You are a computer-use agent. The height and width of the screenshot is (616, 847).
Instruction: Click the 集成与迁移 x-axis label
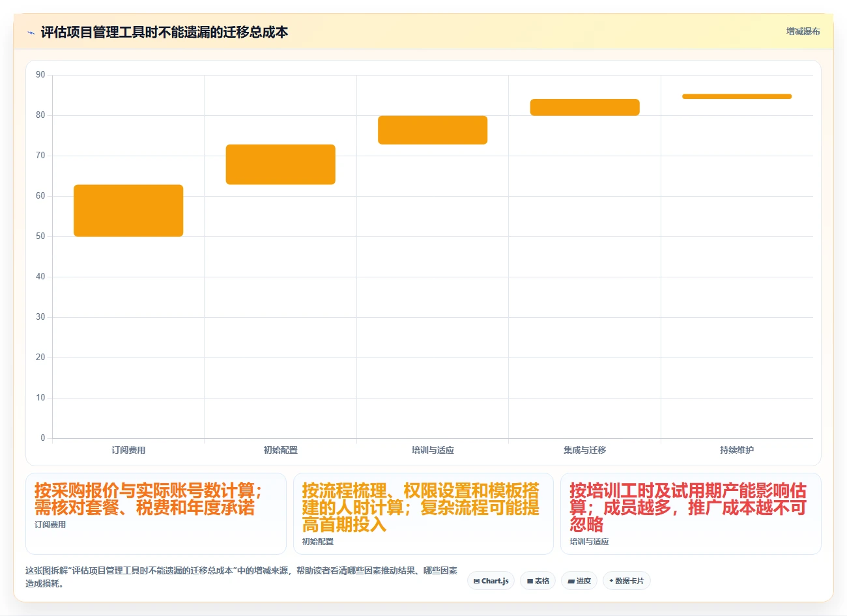point(585,450)
